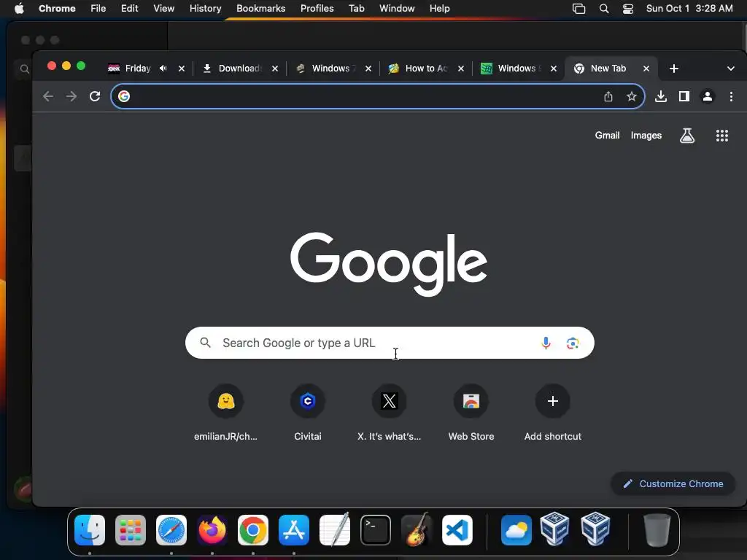Click the magnifier icon in search box

[x=205, y=343]
